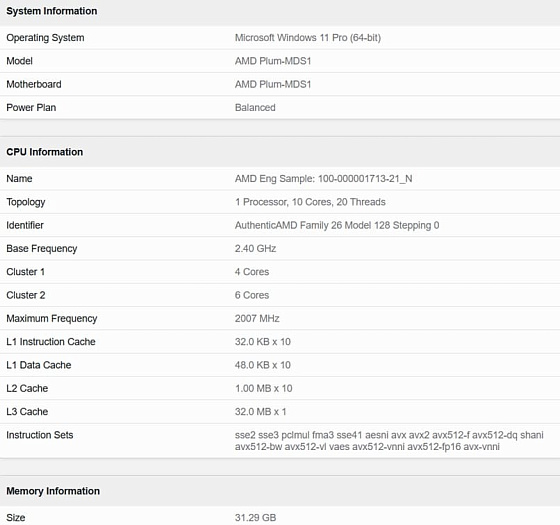The image size is (560, 525).
Task: Click the Topology processor cores value
Action: 310,202
